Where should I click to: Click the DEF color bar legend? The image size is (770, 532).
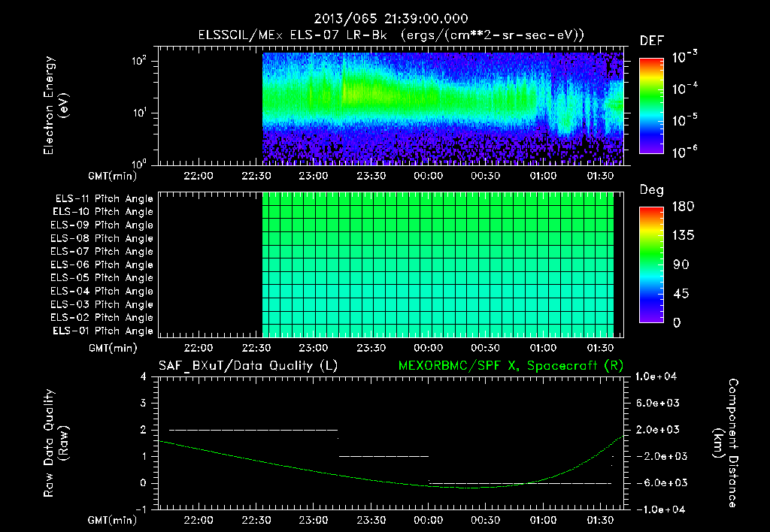coord(651,106)
